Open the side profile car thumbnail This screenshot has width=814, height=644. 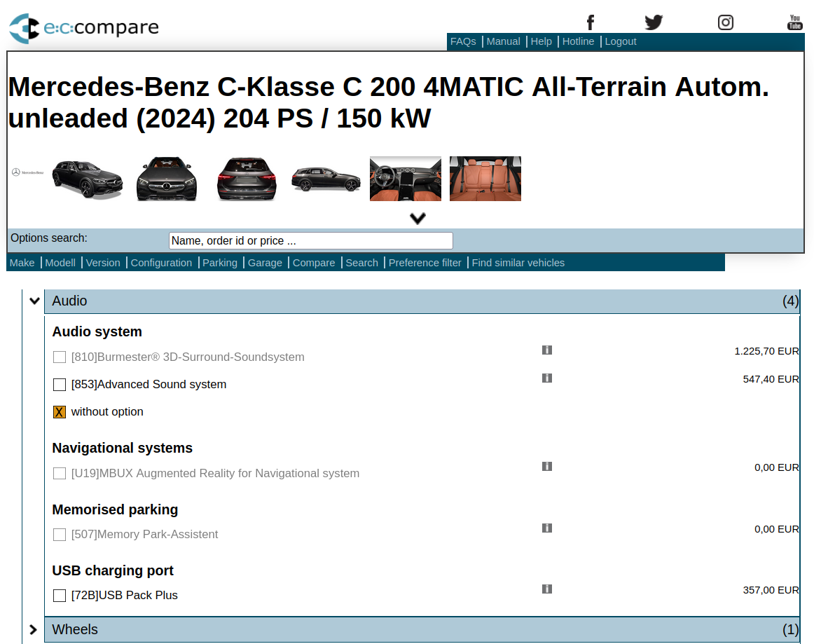coord(326,179)
